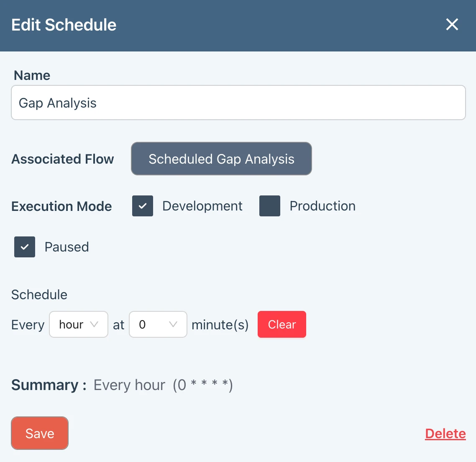Save the schedule changes
Image resolution: width=476 pixels, height=462 pixels.
tap(40, 433)
